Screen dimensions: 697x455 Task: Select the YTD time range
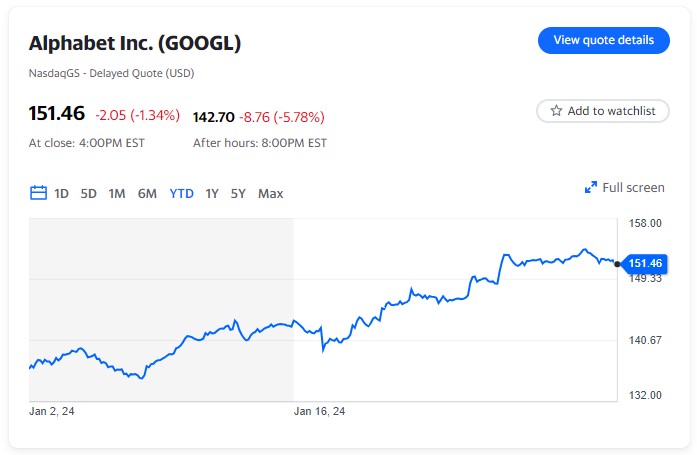point(181,193)
